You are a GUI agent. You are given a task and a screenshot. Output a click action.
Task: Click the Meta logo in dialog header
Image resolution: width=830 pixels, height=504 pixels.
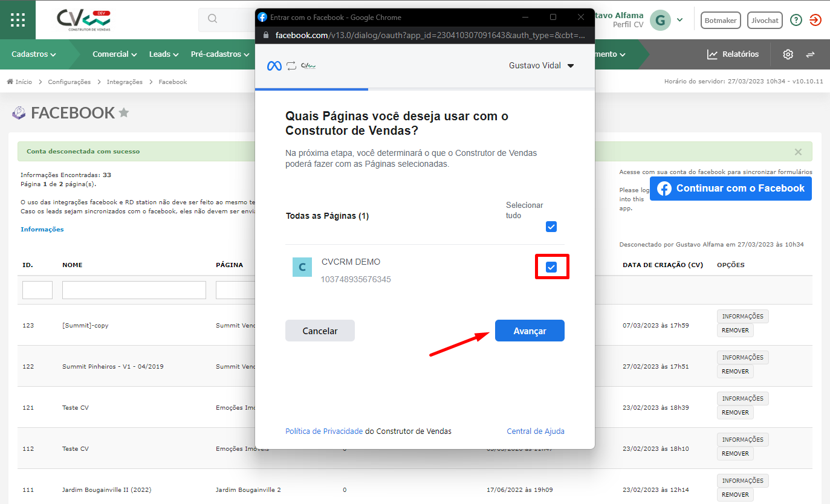(x=274, y=66)
